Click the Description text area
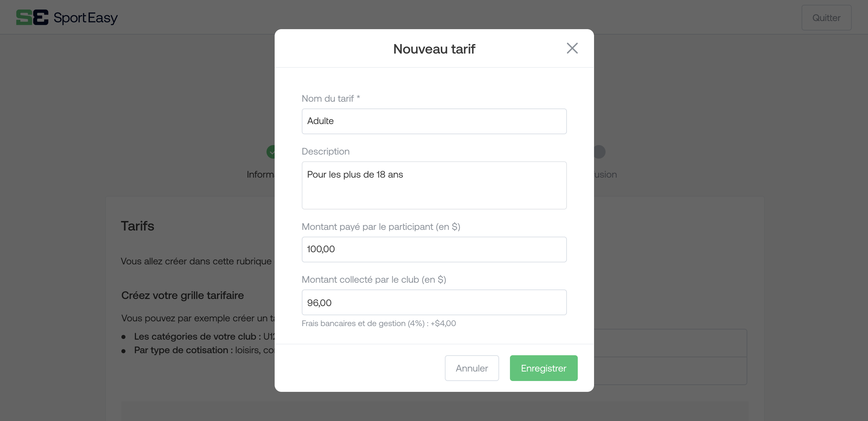The width and height of the screenshot is (868, 421). coord(434,185)
